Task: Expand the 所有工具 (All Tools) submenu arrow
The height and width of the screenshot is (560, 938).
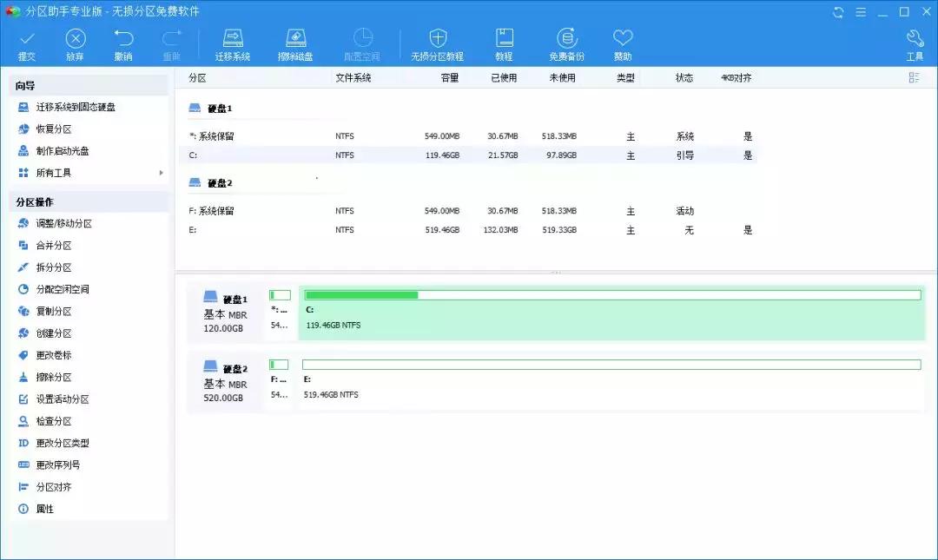Action: (x=162, y=172)
